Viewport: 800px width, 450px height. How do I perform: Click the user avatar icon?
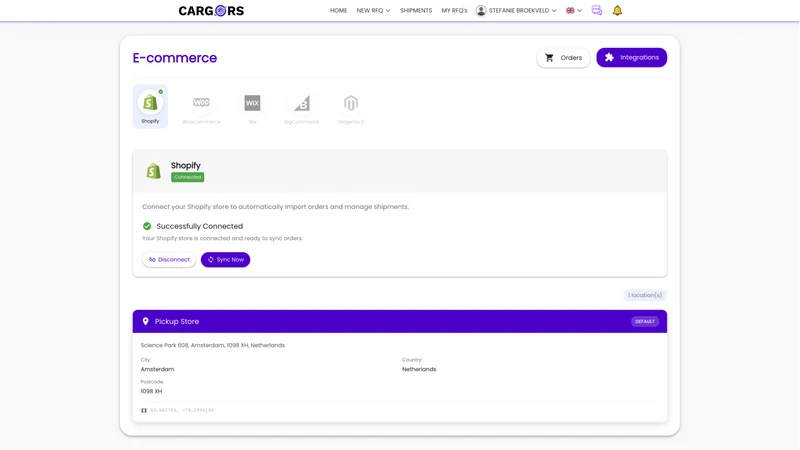pos(481,10)
